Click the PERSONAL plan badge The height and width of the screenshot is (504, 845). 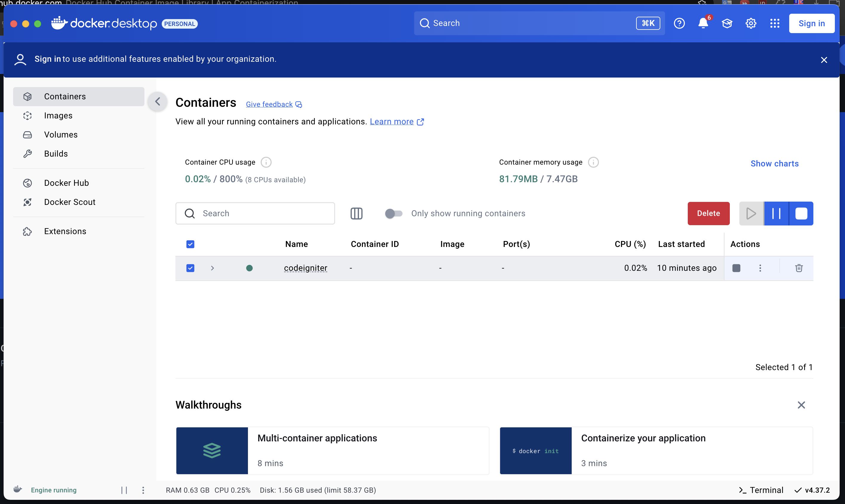179,24
